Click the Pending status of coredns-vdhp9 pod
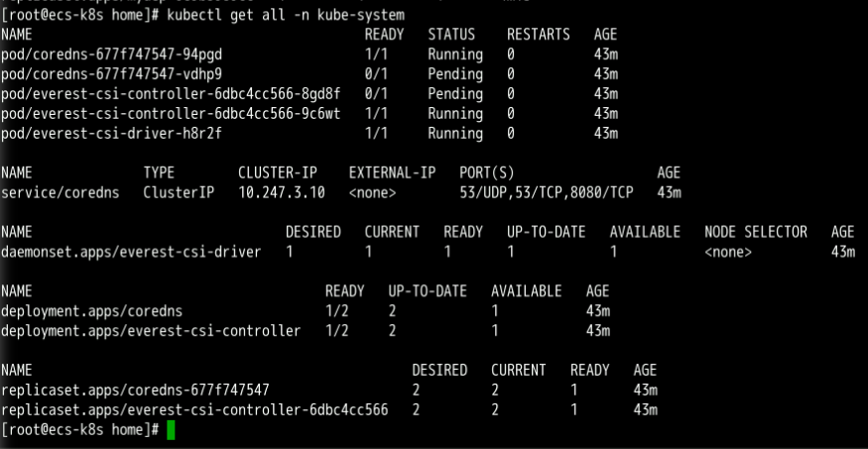 455,73
